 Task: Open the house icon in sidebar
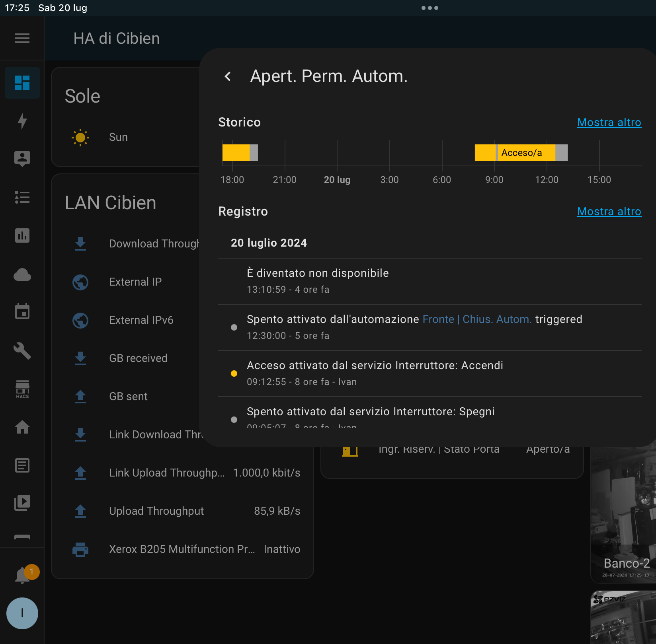coord(22,427)
